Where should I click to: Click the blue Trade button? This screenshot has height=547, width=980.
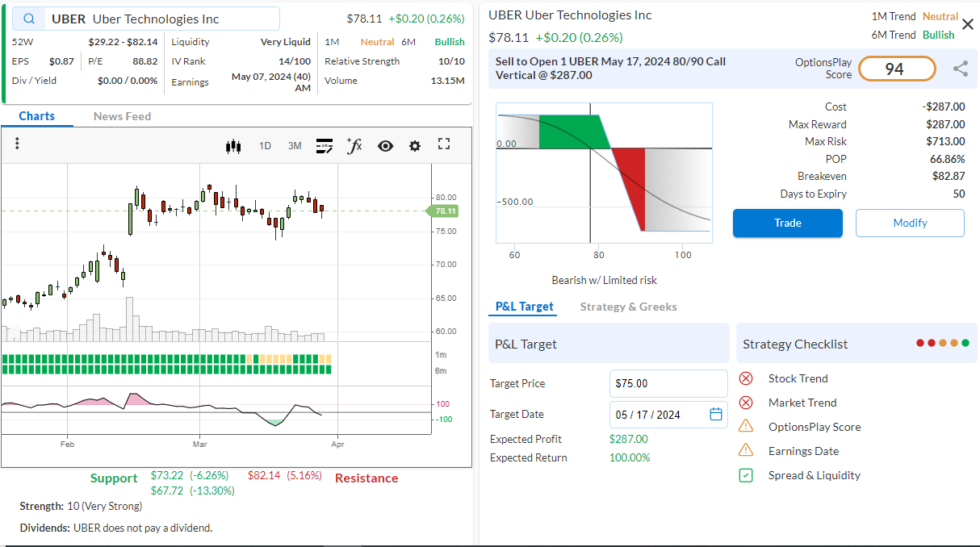[788, 223]
